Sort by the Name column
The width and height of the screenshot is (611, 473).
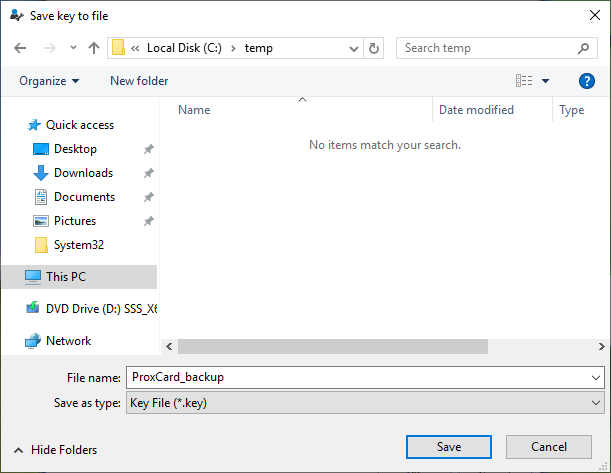(194, 110)
